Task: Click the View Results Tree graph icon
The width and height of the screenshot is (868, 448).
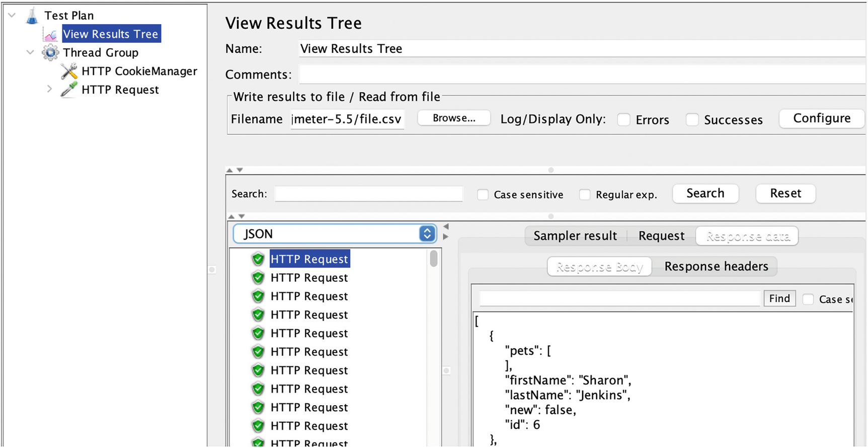Action: click(x=50, y=34)
